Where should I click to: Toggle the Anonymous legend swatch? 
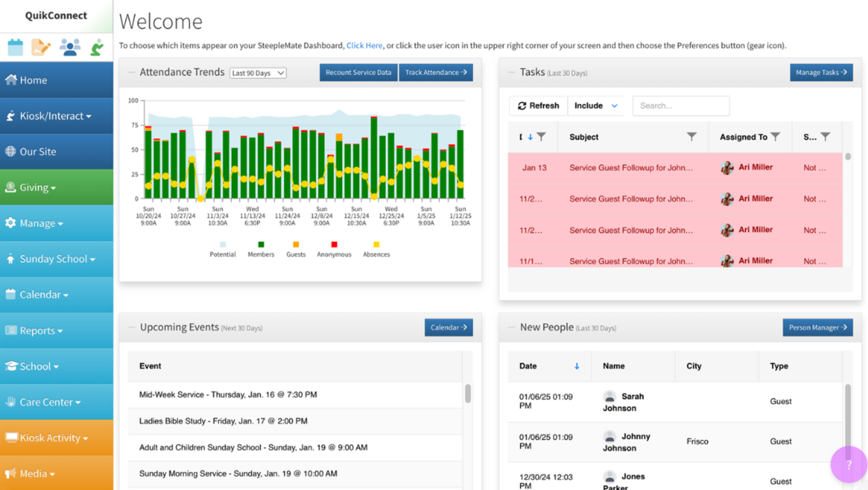click(334, 245)
